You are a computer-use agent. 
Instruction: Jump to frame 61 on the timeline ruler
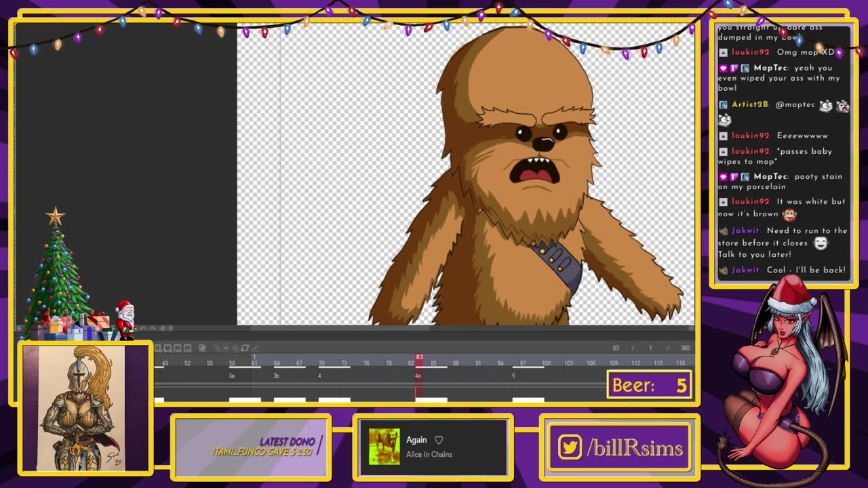click(x=254, y=364)
